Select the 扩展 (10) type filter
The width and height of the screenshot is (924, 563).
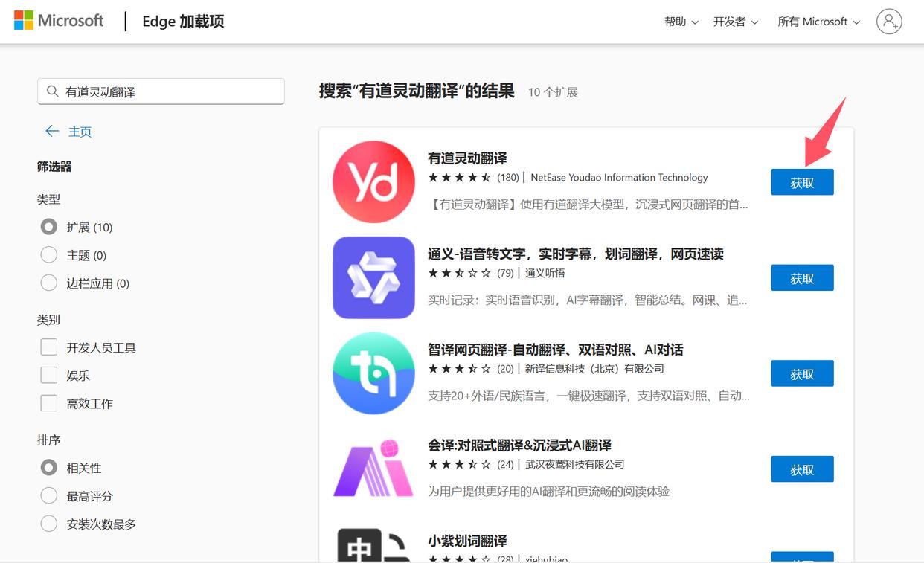pos(49,227)
